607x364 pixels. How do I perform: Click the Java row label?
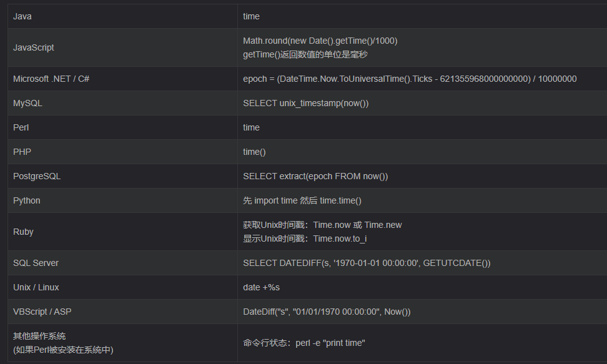(22, 16)
